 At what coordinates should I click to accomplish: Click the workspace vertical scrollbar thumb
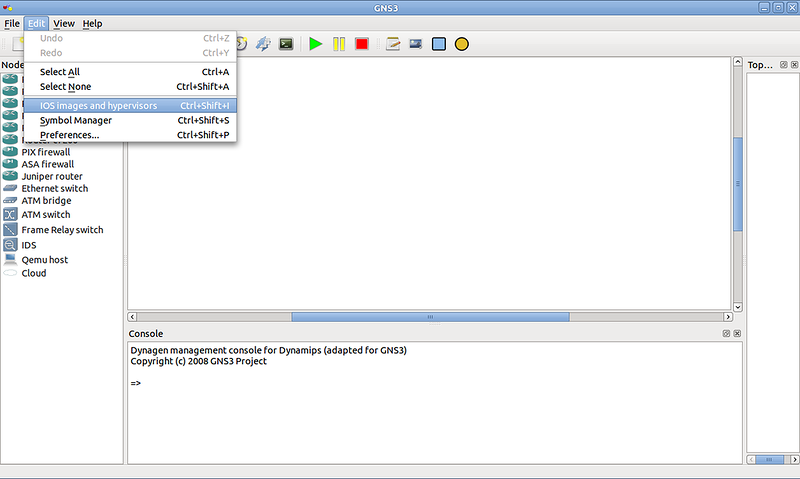(x=738, y=184)
